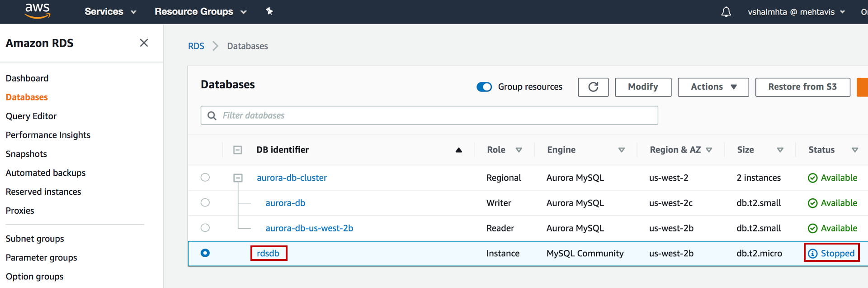868x288 pixels.
Task: Select the aurora-db radio button
Action: (205, 202)
